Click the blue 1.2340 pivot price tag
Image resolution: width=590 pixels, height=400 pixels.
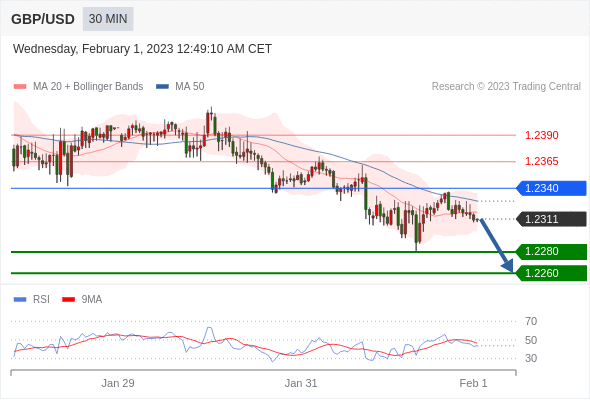click(551, 188)
